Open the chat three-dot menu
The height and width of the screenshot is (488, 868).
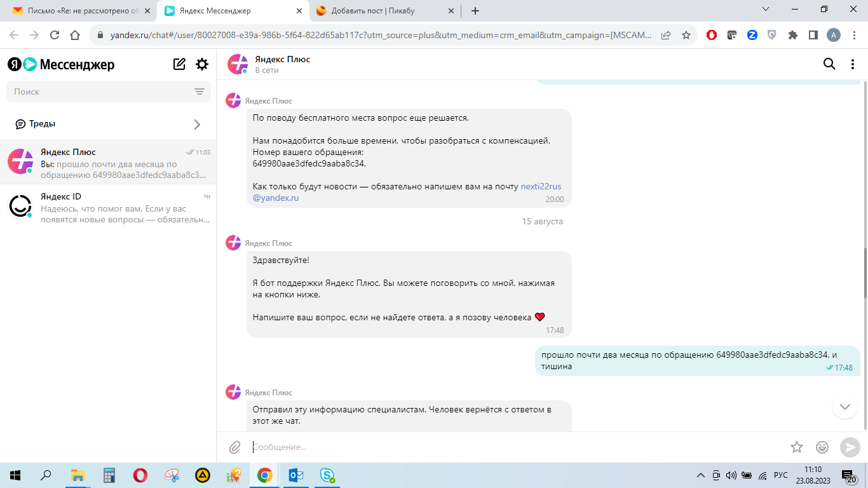coord(853,64)
